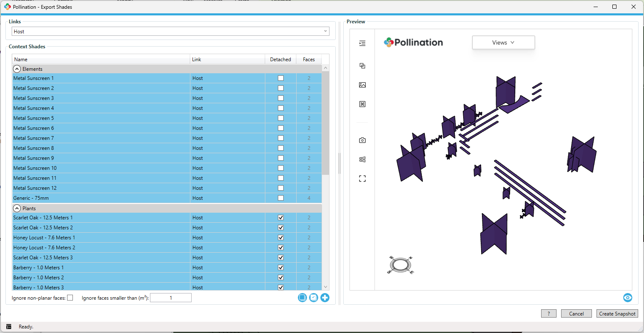Open the Views menu in preview

pyautogui.click(x=503, y=42)
